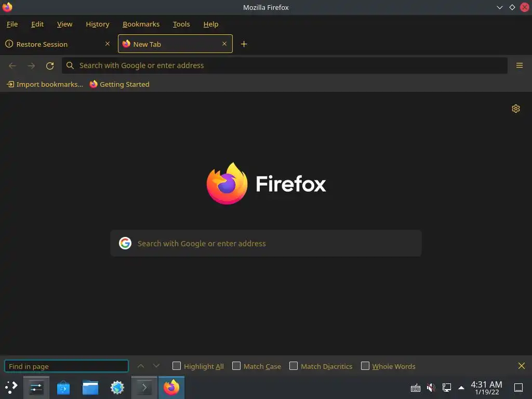
Task: Focus the Find in page field
Action: pos(66,366)
